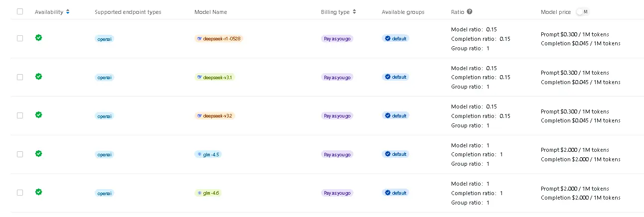Click the openai tag in deepseek-v3.2 row
Screen dimensions: 644x217
pyautogui.click(x=105, y=115)
